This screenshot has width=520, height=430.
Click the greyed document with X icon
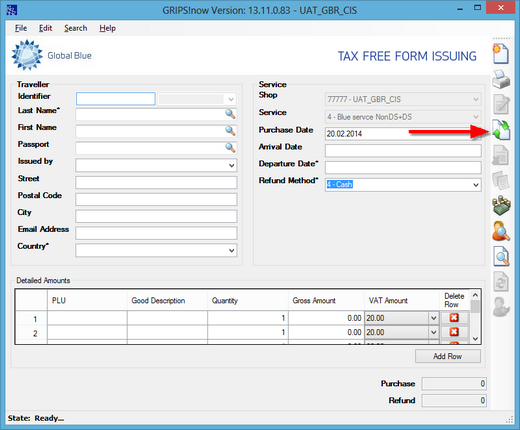pyautogui.click(x=500, y=155)
